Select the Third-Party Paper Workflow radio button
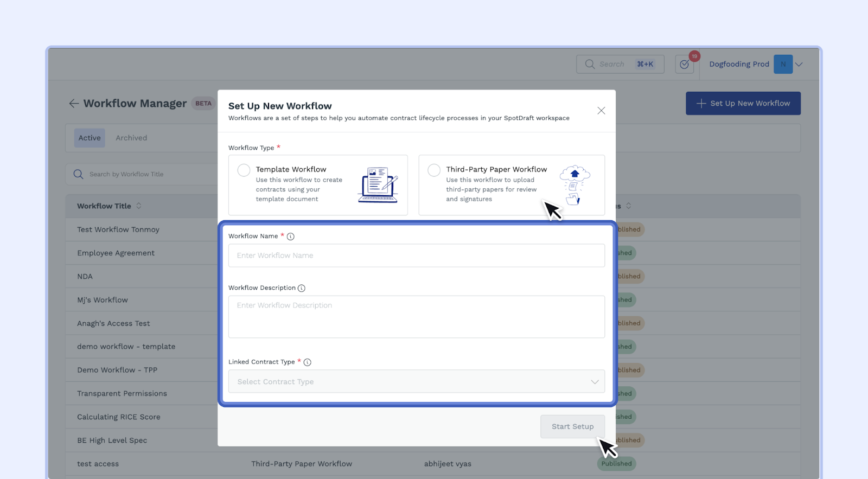The image size is (868, 479). tap(434, 170)
